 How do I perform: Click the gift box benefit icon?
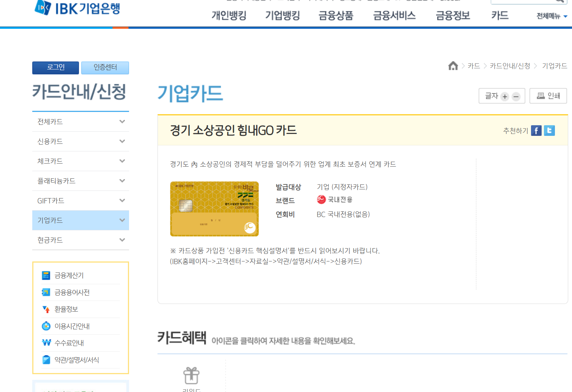(x=191, y=376)
